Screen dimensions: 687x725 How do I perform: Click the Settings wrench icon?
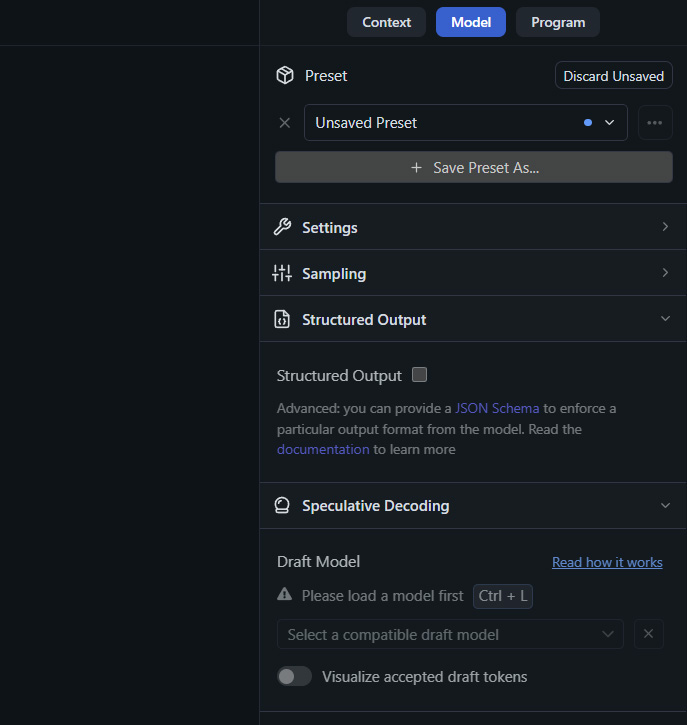coord(282,228)
